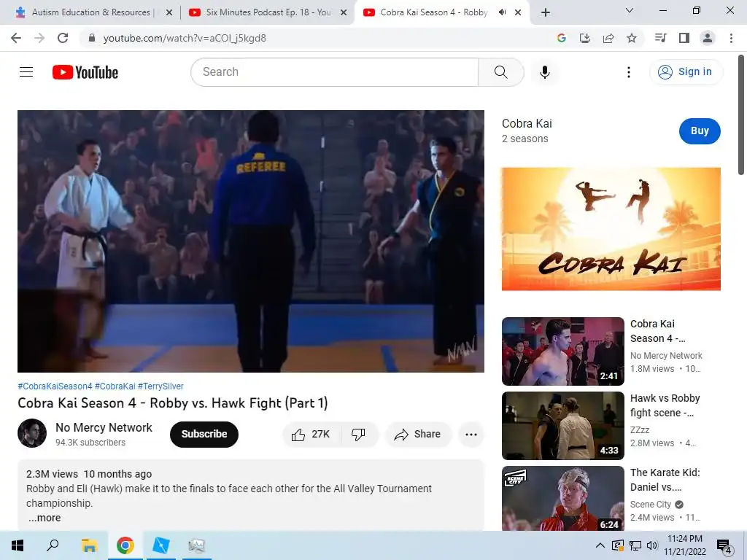The image size is (747, 560).
Task: Open No Mercy Network channel avatar
Action: [32, 433]
